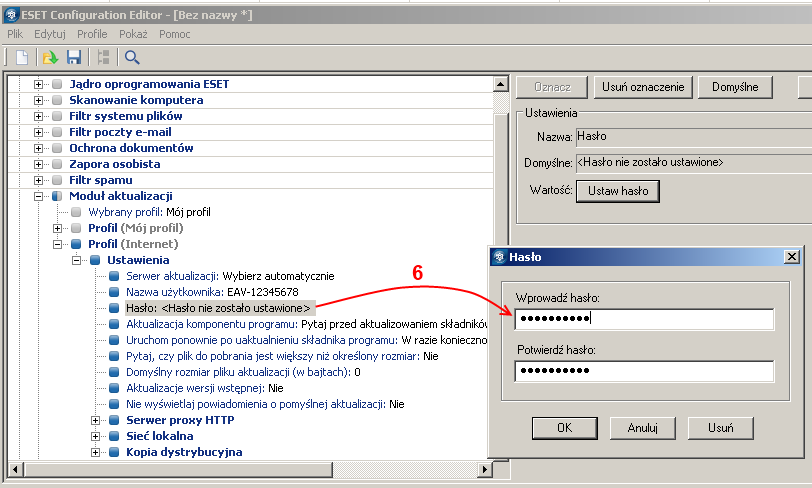The width and height of the screenshot is (812, 488).
Task: Click the Open folder toolbar icon
Action: tap(50, 57)
